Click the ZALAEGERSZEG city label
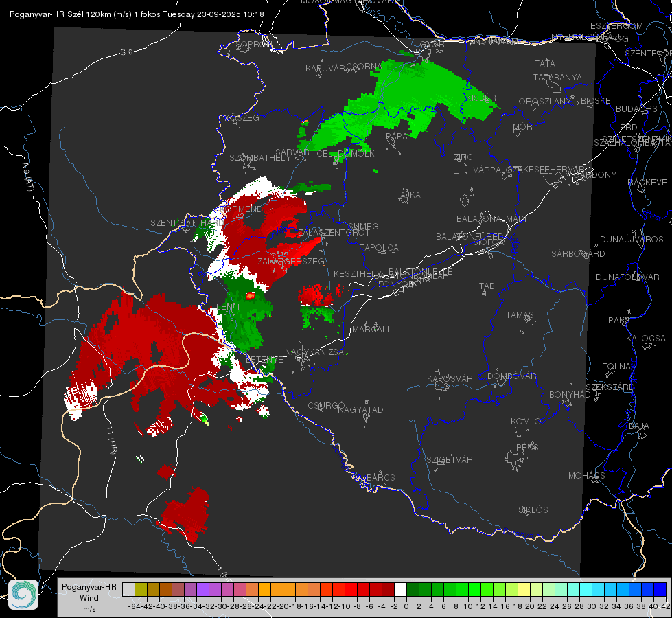This screenshot has height=618, width=672. pyautogui.click(x=290, y=261)
